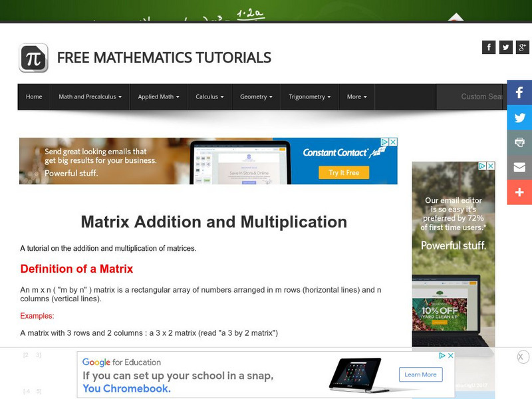Click "A tutorial on the addition" sentence
Viewport: 532px width, 399px height.
click(x=108, y=248)
